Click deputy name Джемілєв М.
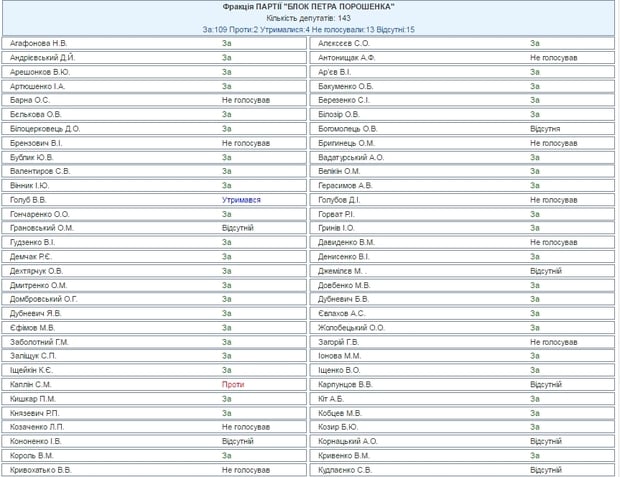The image size is (620, 477). pyautogui.click(x=343, y=271)
